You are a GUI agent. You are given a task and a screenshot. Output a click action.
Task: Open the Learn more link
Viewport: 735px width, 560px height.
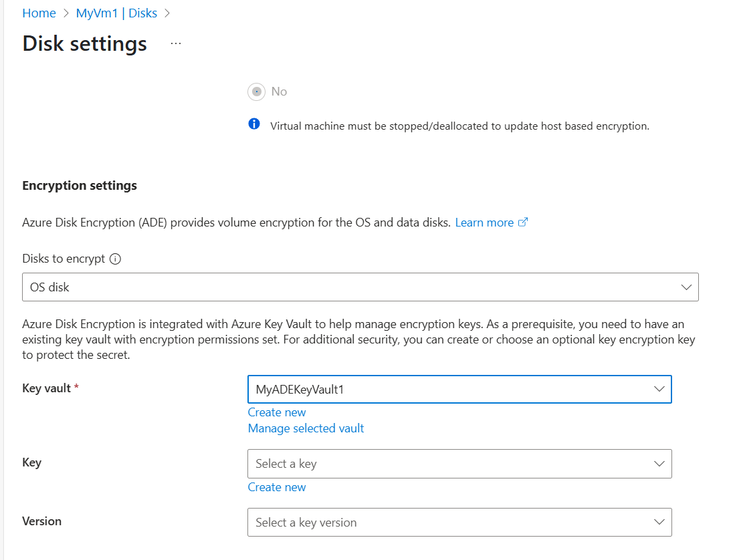pos(484,223)
